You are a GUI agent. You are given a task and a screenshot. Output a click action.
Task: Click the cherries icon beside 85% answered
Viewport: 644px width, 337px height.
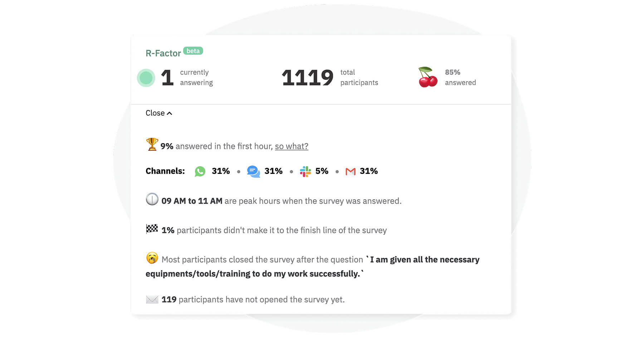pos(428,77)
